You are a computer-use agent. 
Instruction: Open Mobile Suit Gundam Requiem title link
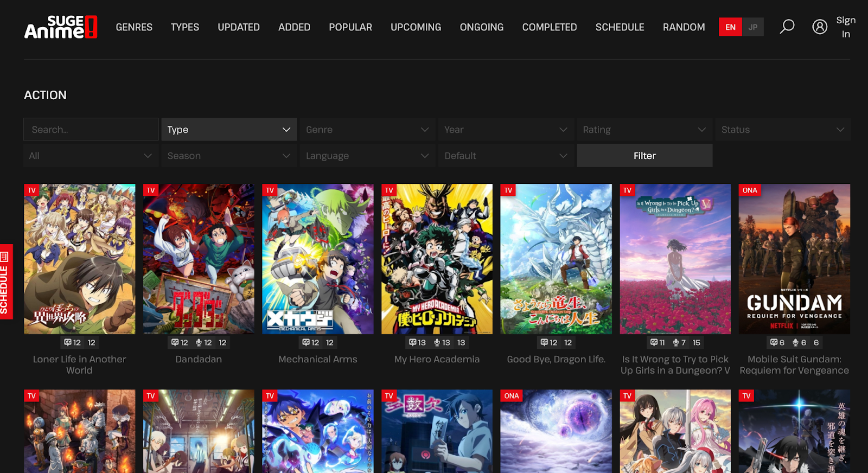pyautogui.click(x=794, y=365)
